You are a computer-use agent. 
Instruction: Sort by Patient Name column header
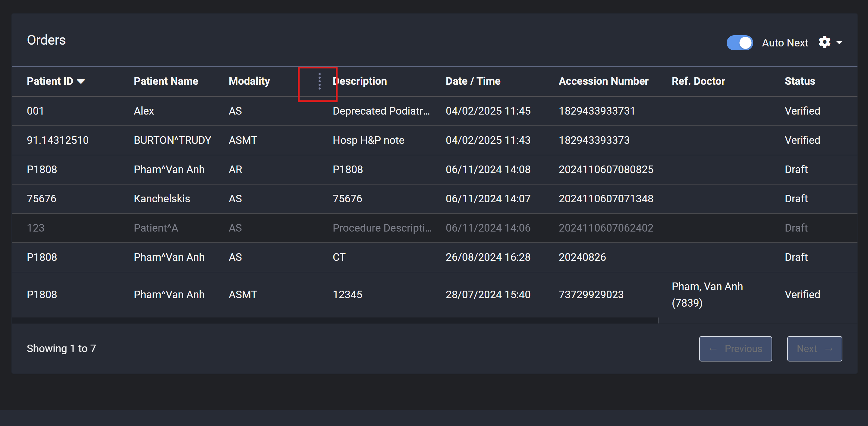(x=166, y=81)
